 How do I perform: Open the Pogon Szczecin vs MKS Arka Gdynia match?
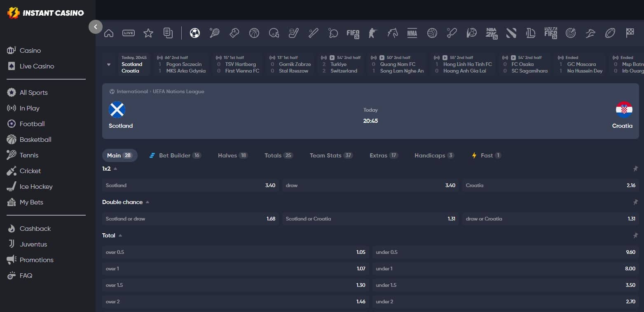pos(181,64)
